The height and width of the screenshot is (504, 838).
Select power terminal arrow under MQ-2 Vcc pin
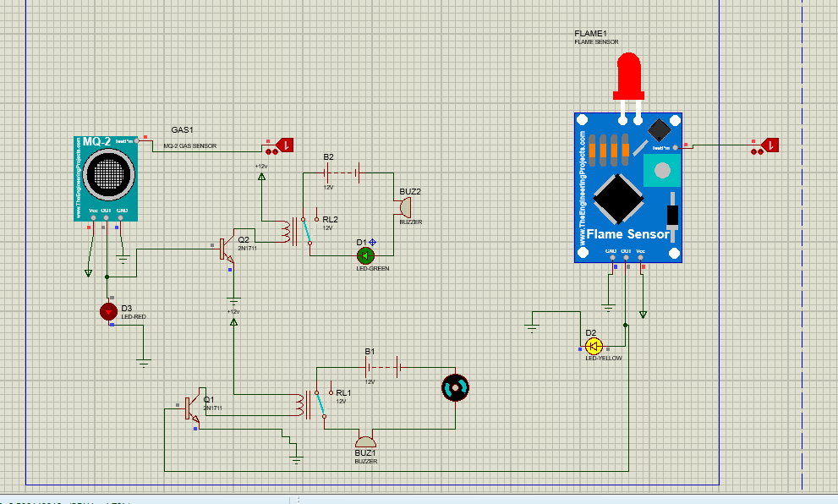coord(88,273)
